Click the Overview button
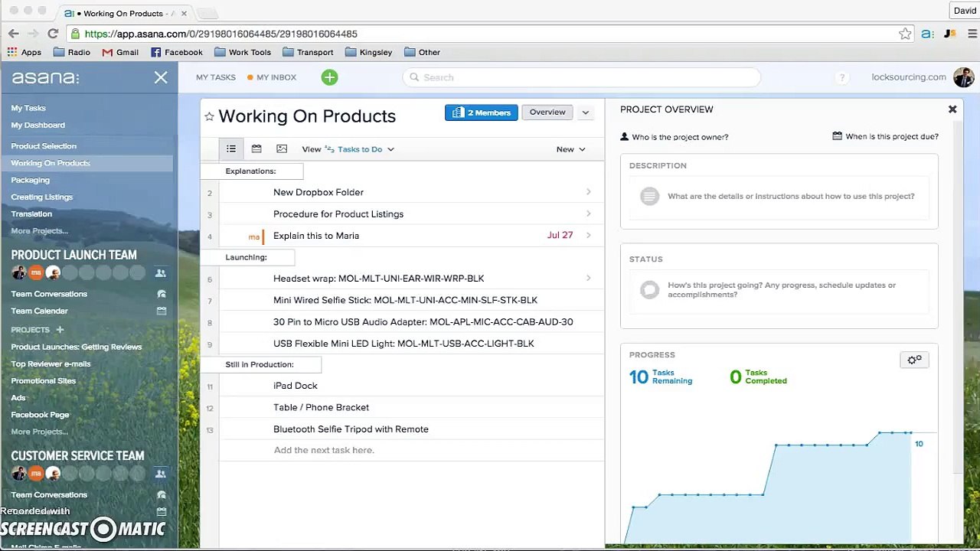The image size is (980, 551). coord(547,112)
